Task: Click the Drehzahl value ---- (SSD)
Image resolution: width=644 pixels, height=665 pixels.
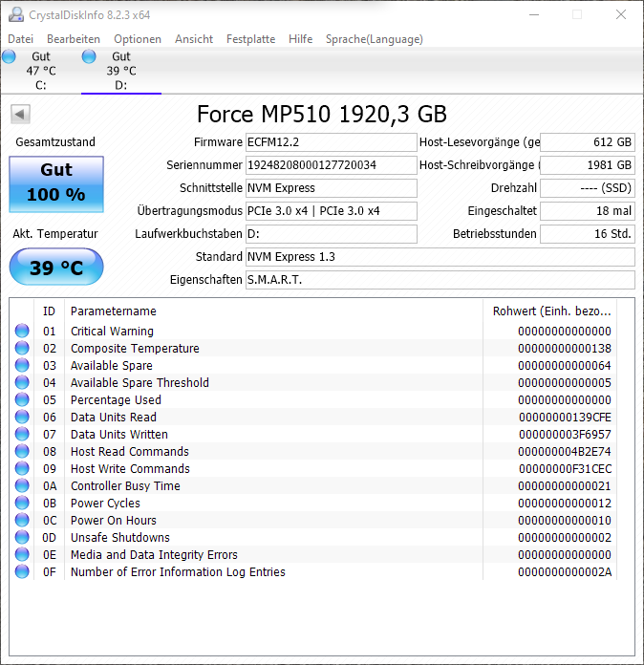Action: [x=588, y=188]
